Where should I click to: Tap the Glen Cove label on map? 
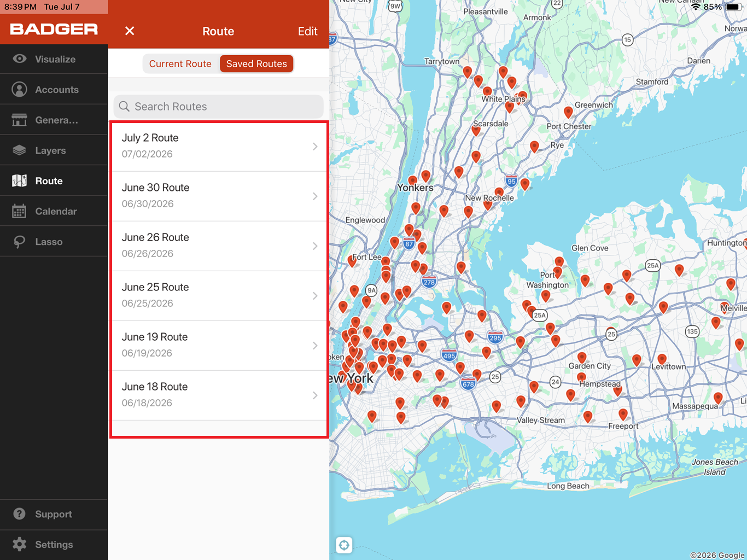tap(590, 248)
